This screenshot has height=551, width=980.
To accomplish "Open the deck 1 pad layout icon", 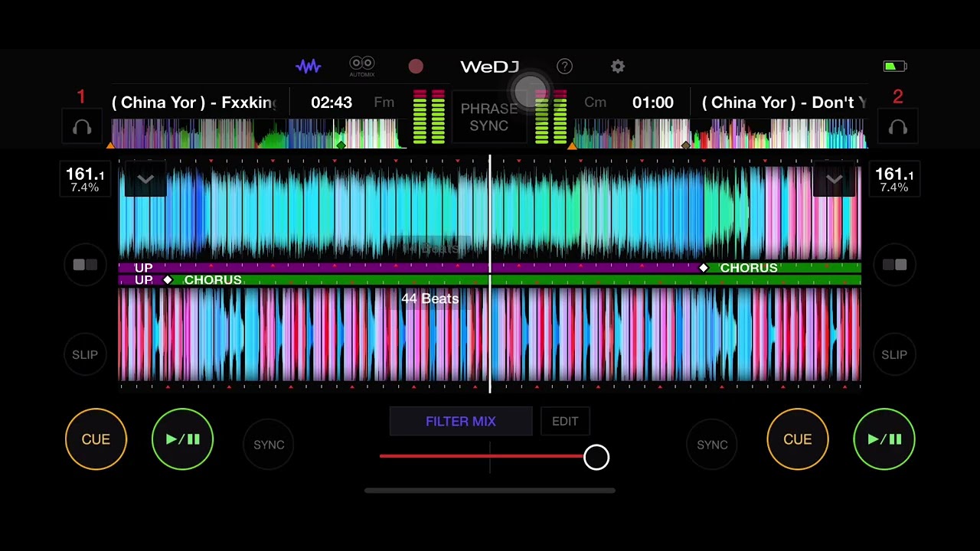I will tap(85, 265).
